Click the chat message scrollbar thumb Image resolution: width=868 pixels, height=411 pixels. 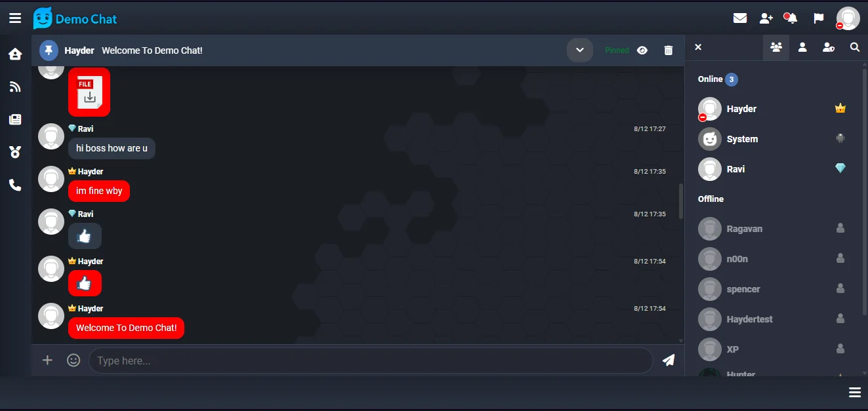[x=681, y=201]
